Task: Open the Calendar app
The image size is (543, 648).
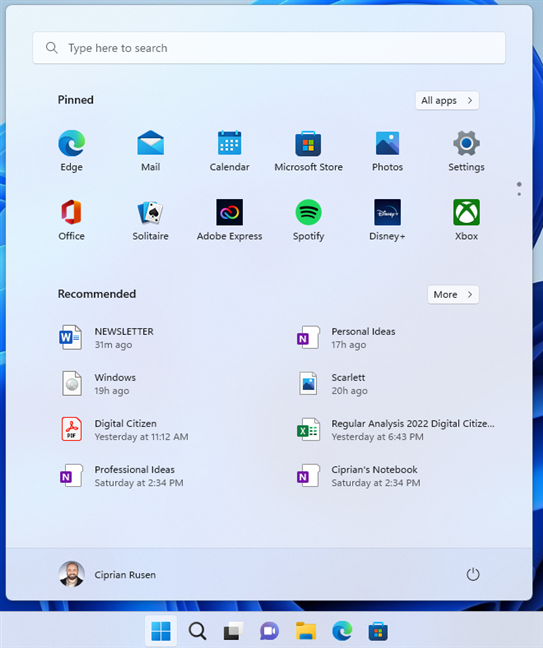Action: (x=229, y=151)
